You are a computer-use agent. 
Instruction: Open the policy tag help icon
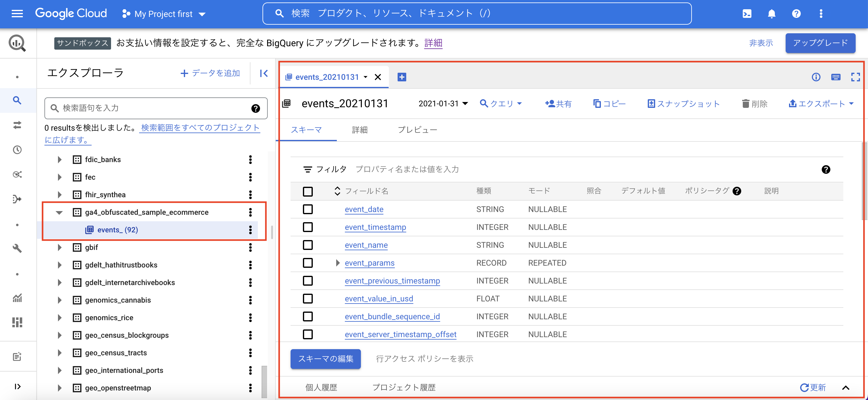(737, 191)
